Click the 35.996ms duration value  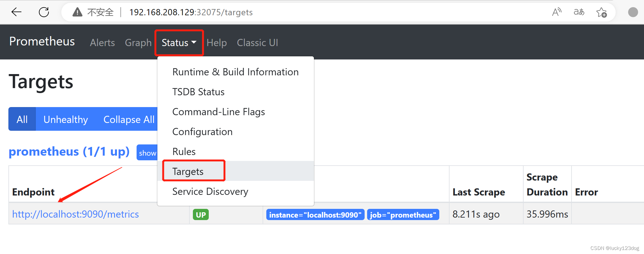547,214
